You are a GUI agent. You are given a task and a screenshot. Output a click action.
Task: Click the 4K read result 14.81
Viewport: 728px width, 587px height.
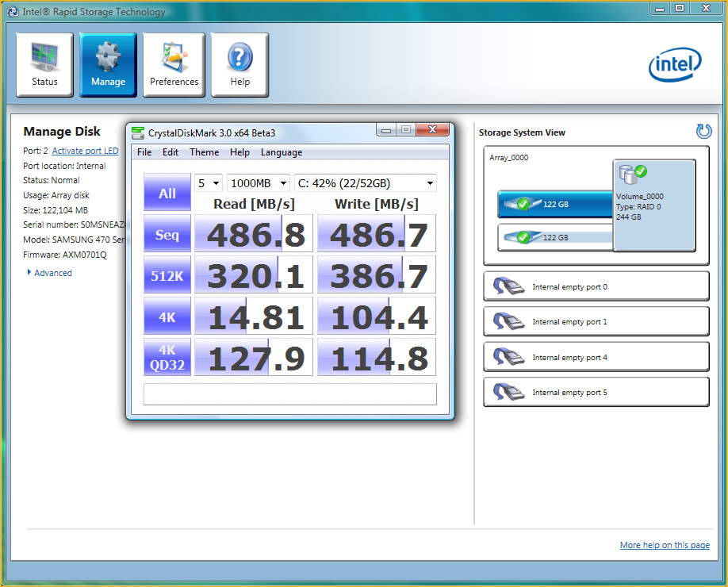[254, 317]
